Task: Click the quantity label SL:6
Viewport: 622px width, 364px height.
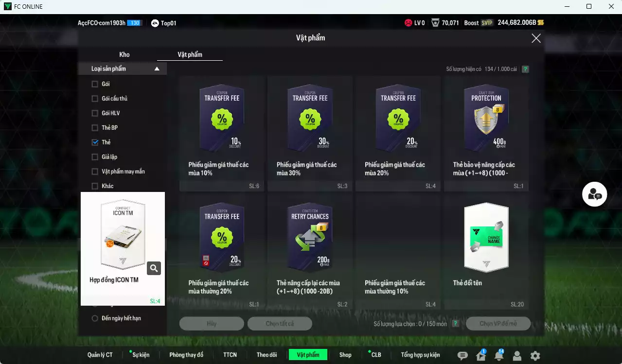Action: pyautogui.click(x=254, y=186)
